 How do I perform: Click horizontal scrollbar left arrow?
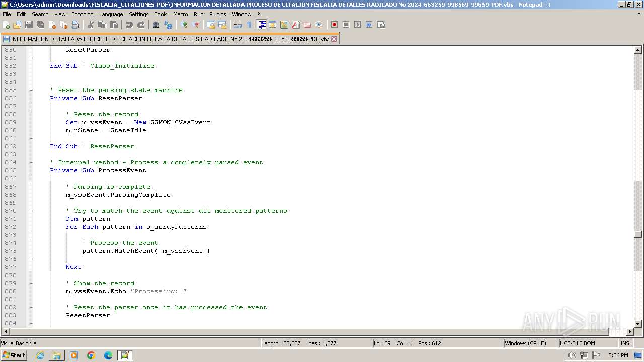pyautogui.click(x=6, y=331)
